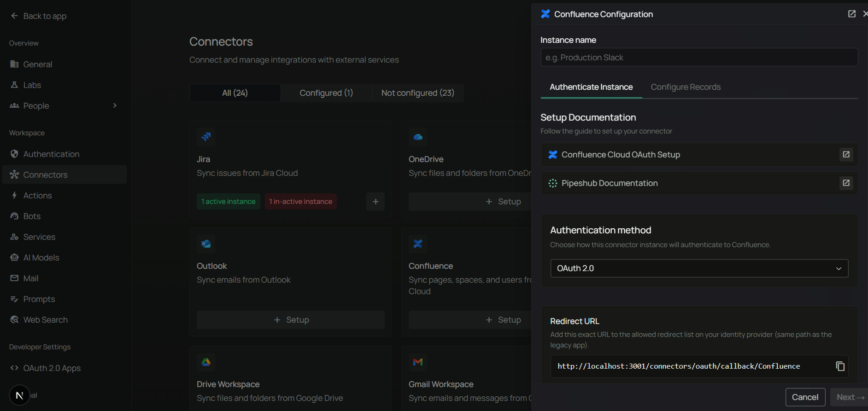Switch to the All (24) tab
This screenshot has width=868, height=411.
235,93
